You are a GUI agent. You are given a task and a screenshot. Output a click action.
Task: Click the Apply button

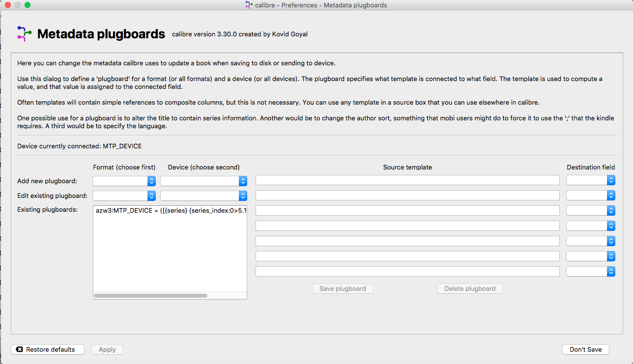pos(107,350)
